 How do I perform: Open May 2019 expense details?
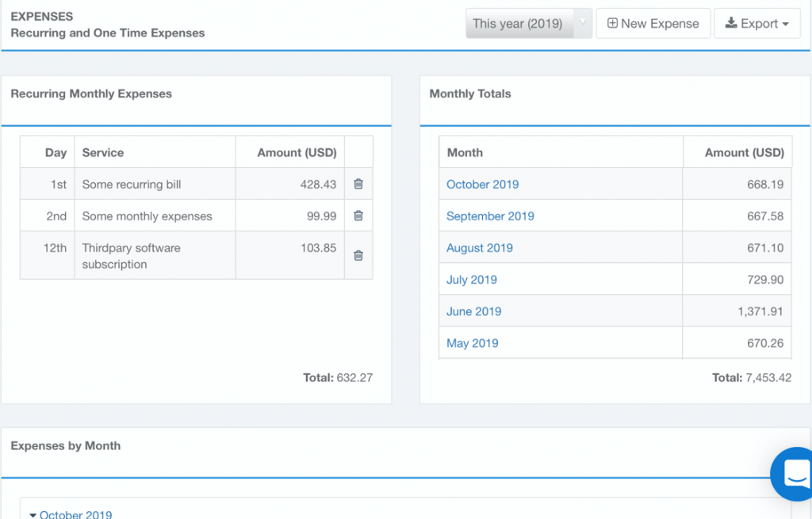(473, 342)
